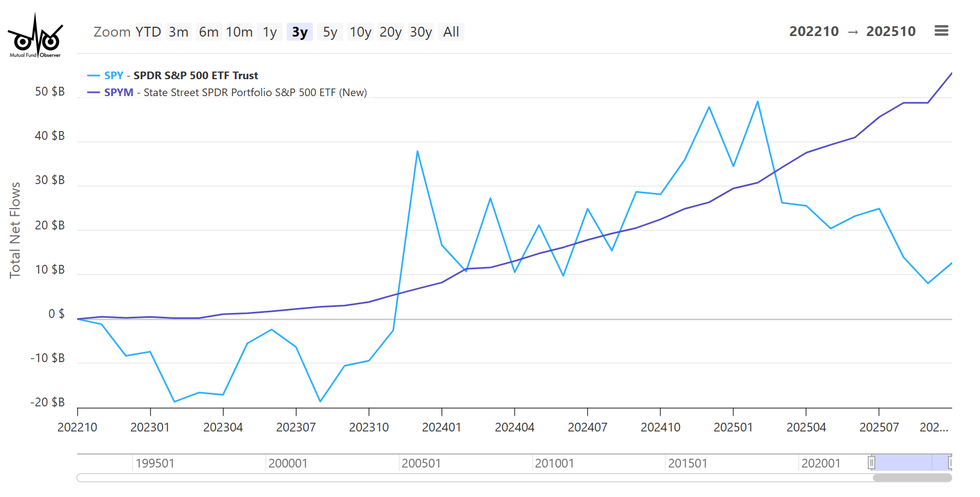Open the chart hamburger menu
The height and width of the screenshot is (497, 980).
click(x=941, y=31)
